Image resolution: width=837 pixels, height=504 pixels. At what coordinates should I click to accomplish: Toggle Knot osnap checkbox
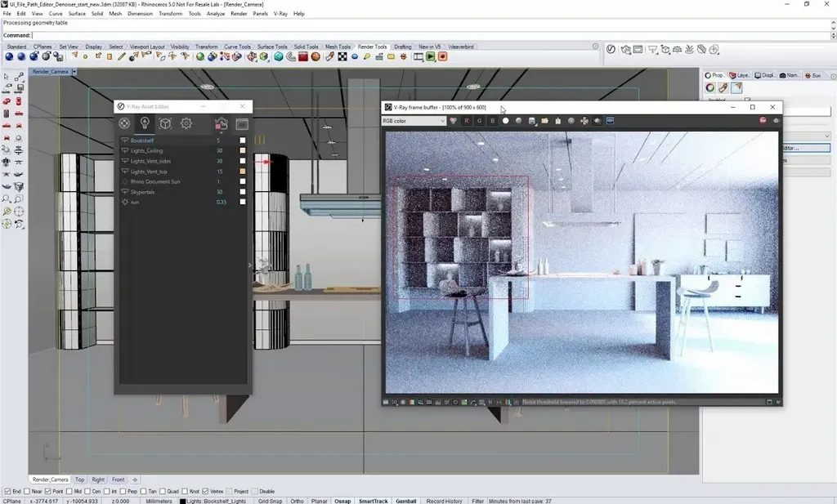(x=185, y=491)
